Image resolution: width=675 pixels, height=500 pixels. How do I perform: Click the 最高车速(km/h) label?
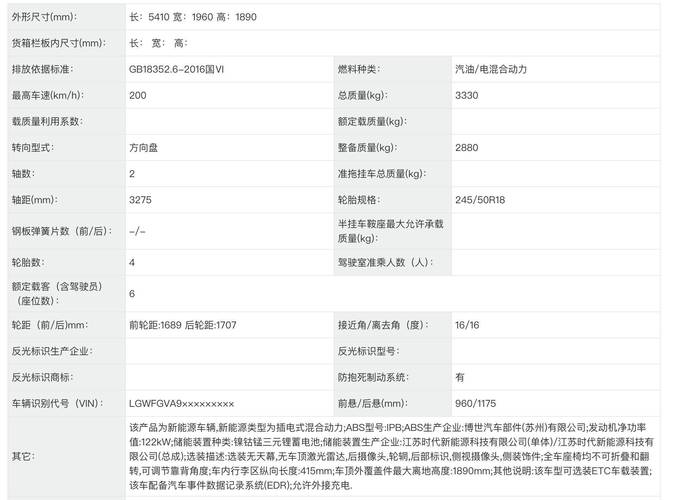click(48, 96)
